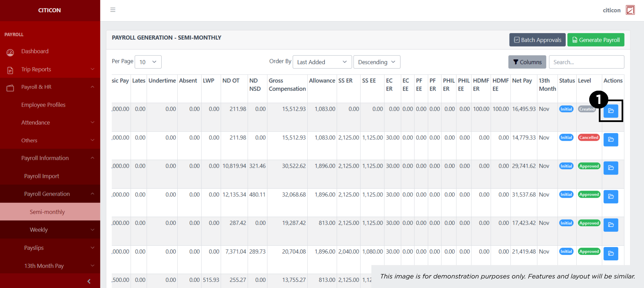Click the hamburger menu icon
The height and width of the screenshot is (288, 644).
pos(113,10)
